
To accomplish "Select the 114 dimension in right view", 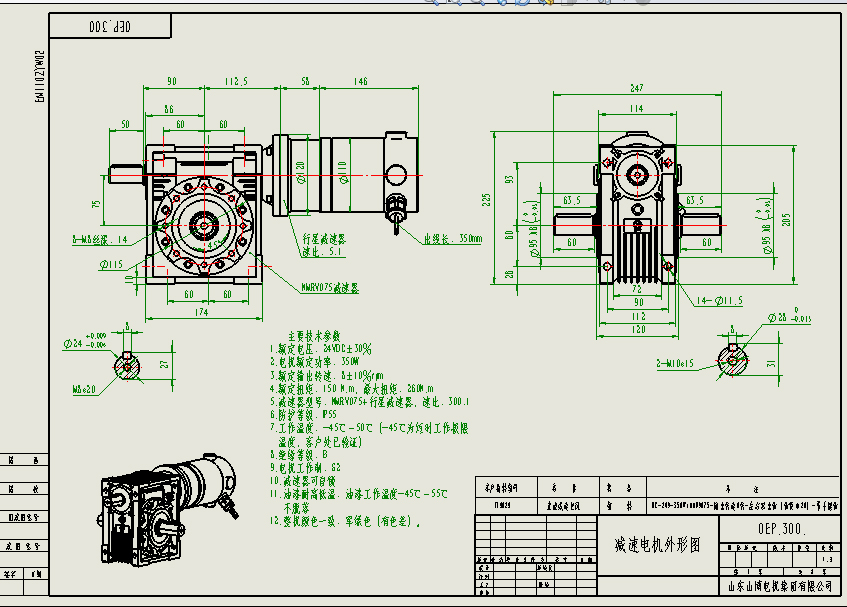I will pyautogui.click(x=636, y=109).
